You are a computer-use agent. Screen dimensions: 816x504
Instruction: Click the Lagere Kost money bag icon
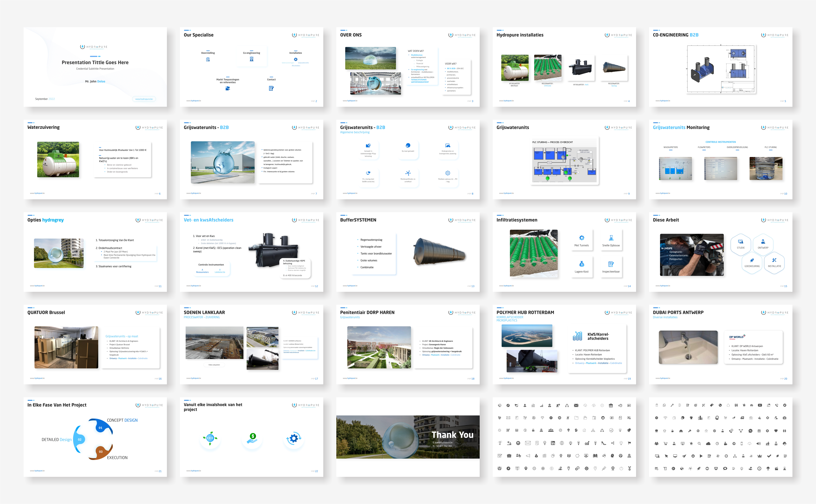click(582, 264)
